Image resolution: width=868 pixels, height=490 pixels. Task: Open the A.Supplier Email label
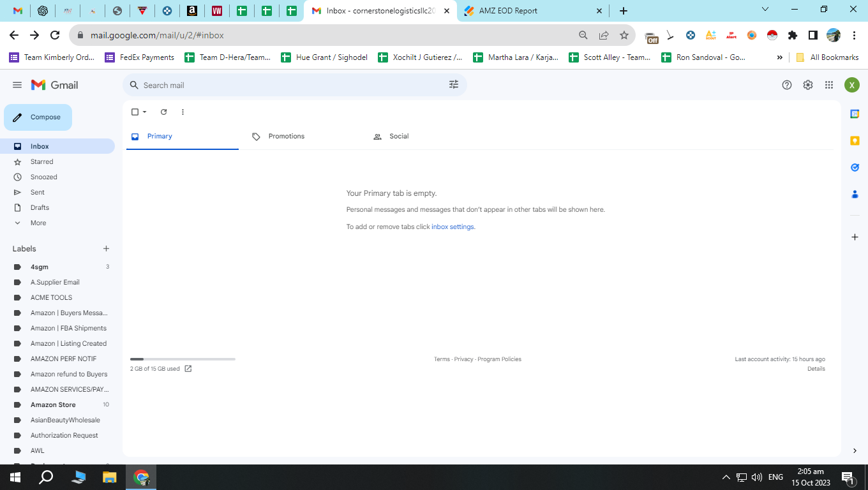click(x=57, y=282)
